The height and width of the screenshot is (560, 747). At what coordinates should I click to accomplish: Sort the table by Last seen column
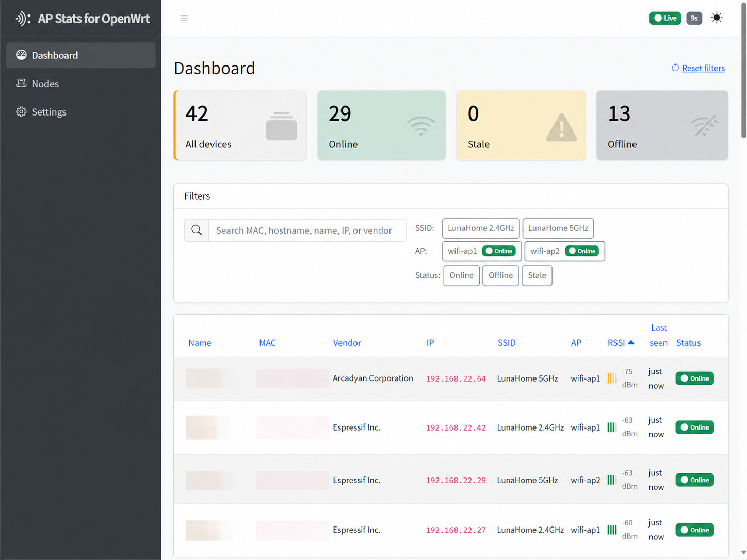click(658, 335)
